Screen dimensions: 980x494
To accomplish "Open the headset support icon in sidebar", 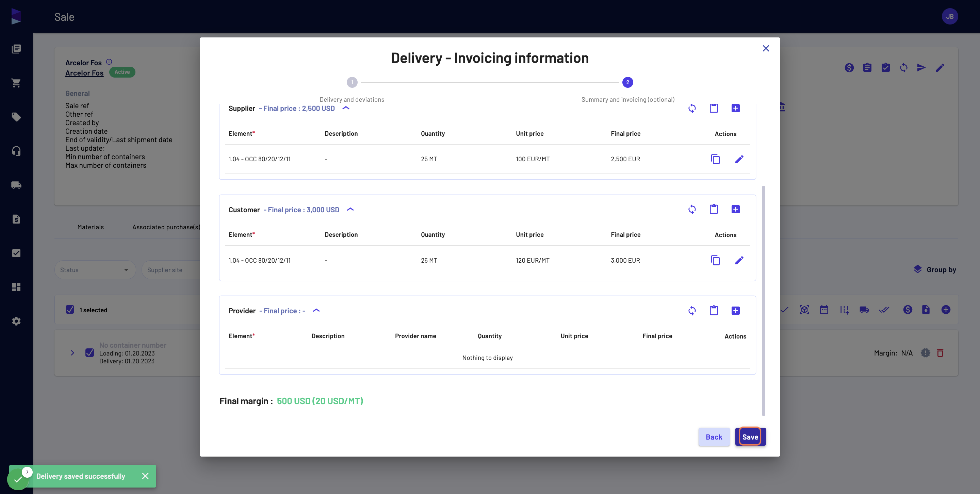I will click(x=16, y=151).
